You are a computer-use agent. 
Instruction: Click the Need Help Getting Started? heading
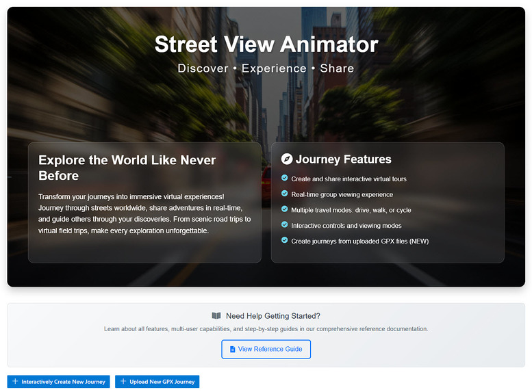273,316
